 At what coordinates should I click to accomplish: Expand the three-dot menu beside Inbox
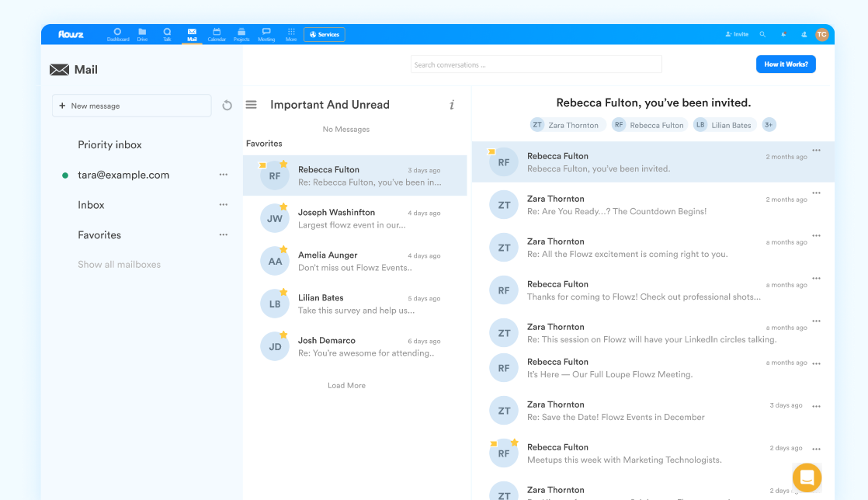223,205
